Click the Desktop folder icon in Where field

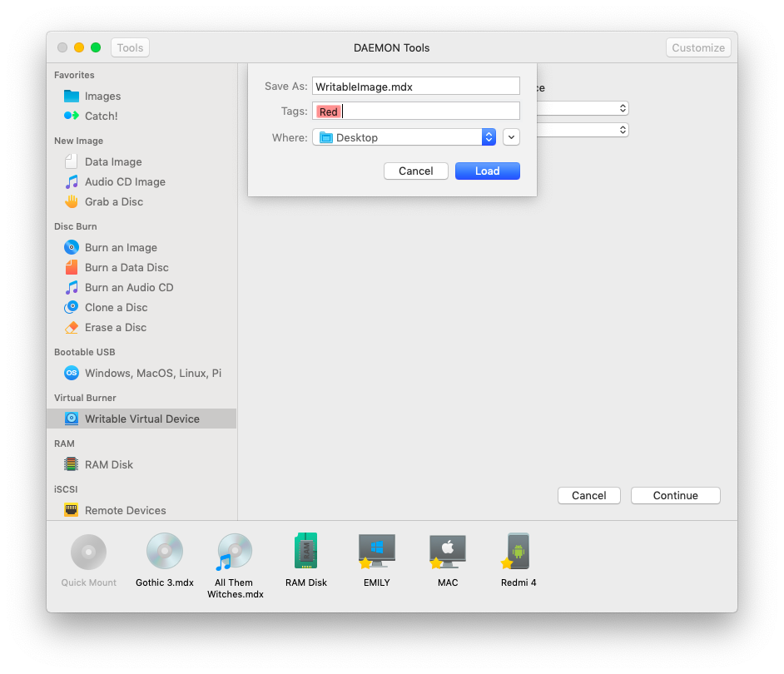[326, 137]
